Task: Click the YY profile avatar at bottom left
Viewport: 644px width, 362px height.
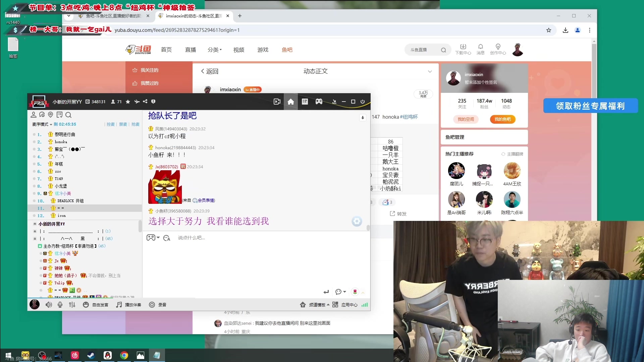Action: pos(35,304)
